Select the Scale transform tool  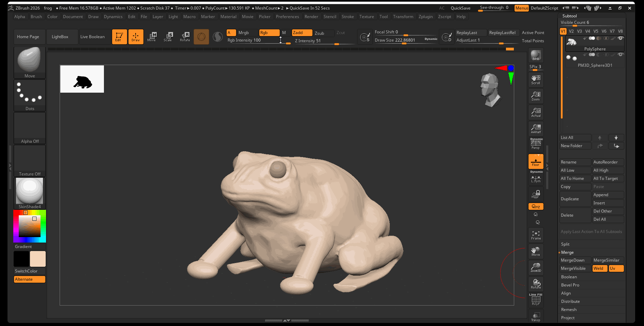click(168, 36)
